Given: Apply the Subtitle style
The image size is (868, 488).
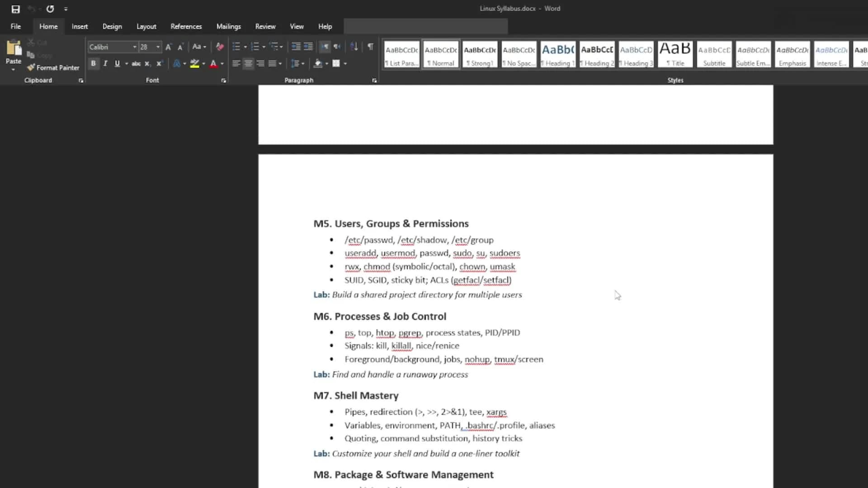Looking at the screenshot, I should point(714,55).
